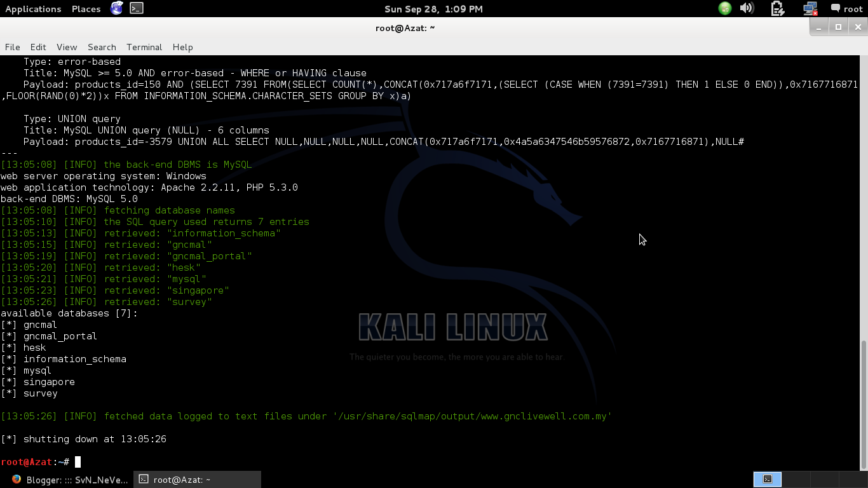The height and width of the screenshot is (488, 868).
Task: Switch to Blogger SvN_NeVe taskbar window
Action: 70,480
